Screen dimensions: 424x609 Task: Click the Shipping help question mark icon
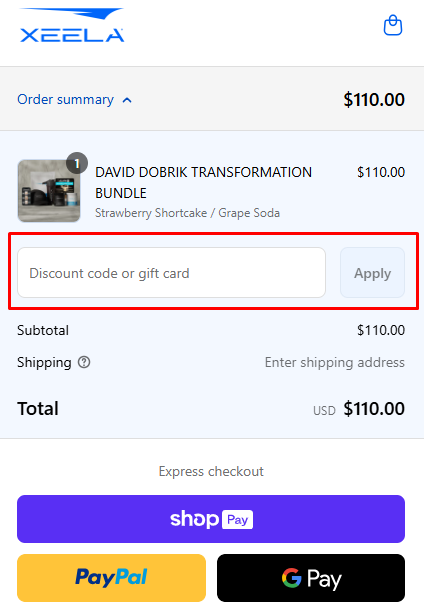point(84,362)
